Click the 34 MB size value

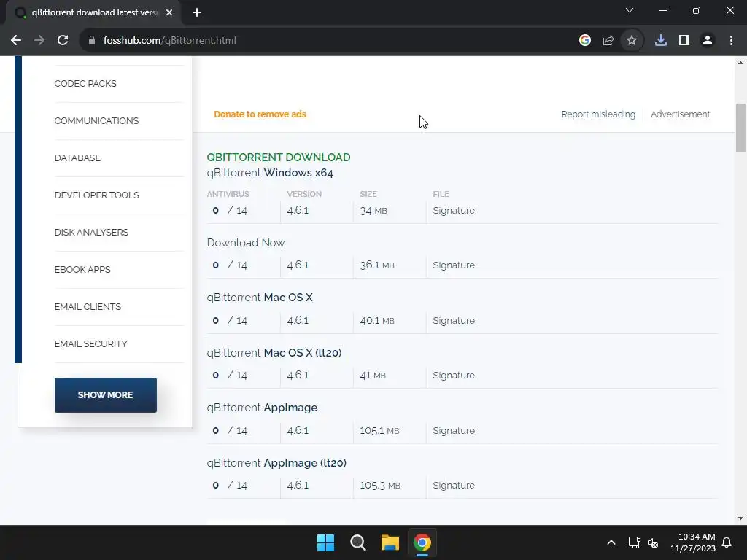tap(373, 211)
